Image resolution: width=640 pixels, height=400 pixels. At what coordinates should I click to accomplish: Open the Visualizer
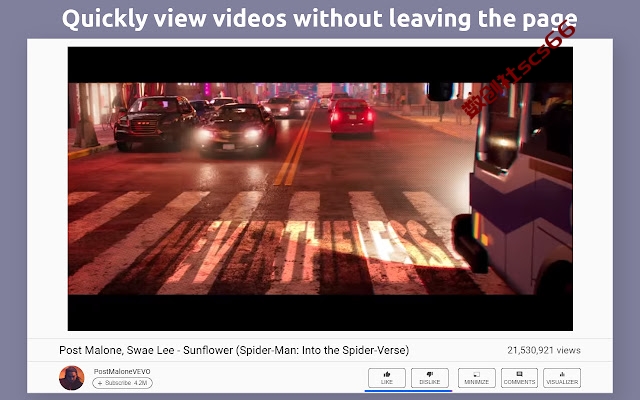click(x=562, y=378)
